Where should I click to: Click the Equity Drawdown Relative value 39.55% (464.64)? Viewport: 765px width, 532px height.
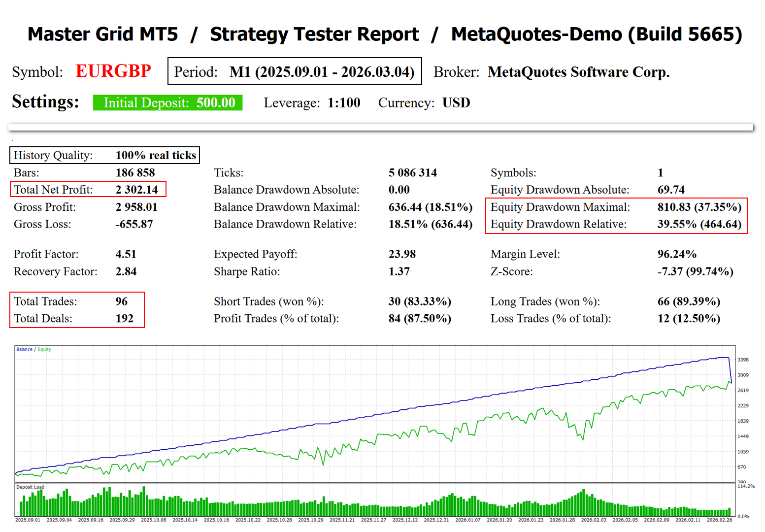(x=699, y=224)
